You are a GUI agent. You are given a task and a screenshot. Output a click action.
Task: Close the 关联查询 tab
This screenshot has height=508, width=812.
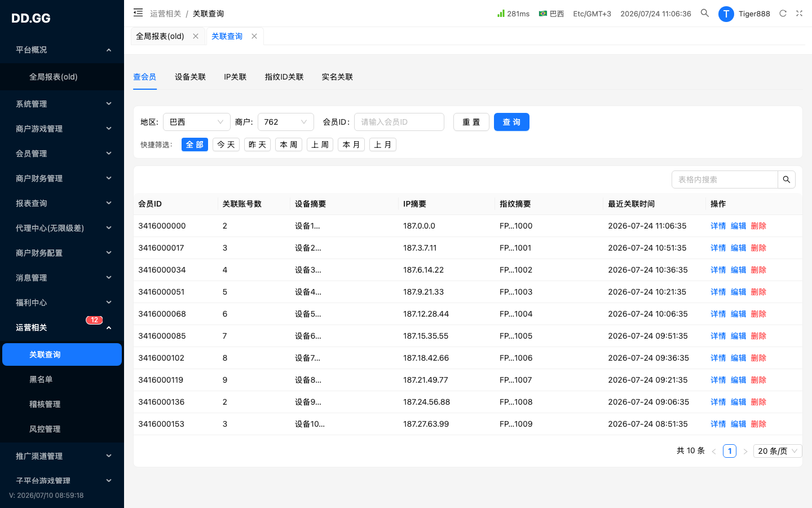(254, 36)
